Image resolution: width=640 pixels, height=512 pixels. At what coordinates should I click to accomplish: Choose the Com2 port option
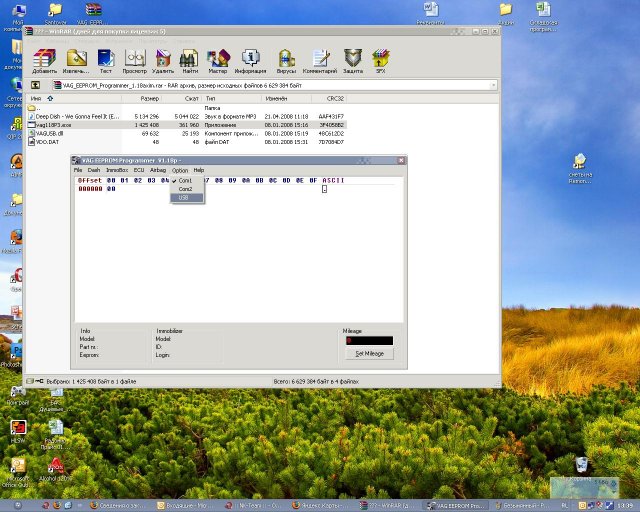pos(187,189)
